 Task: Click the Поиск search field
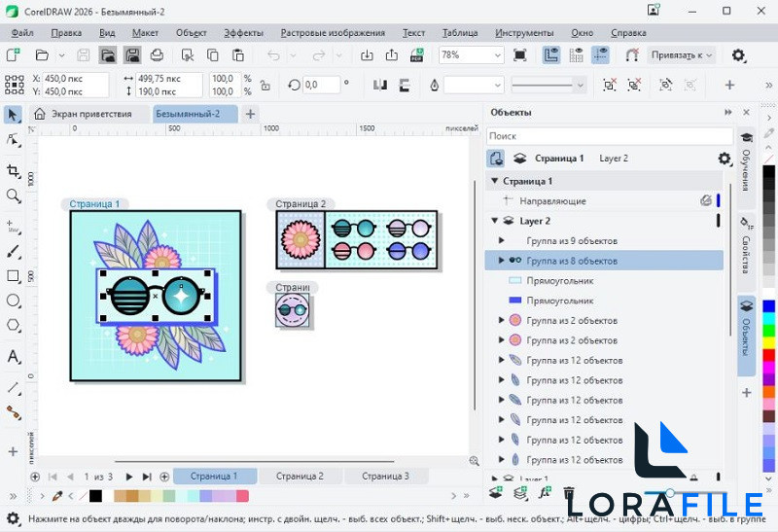610,136
